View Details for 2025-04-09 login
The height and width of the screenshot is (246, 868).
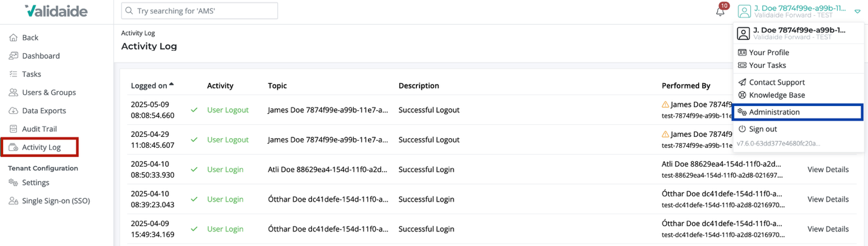point(828,229)
